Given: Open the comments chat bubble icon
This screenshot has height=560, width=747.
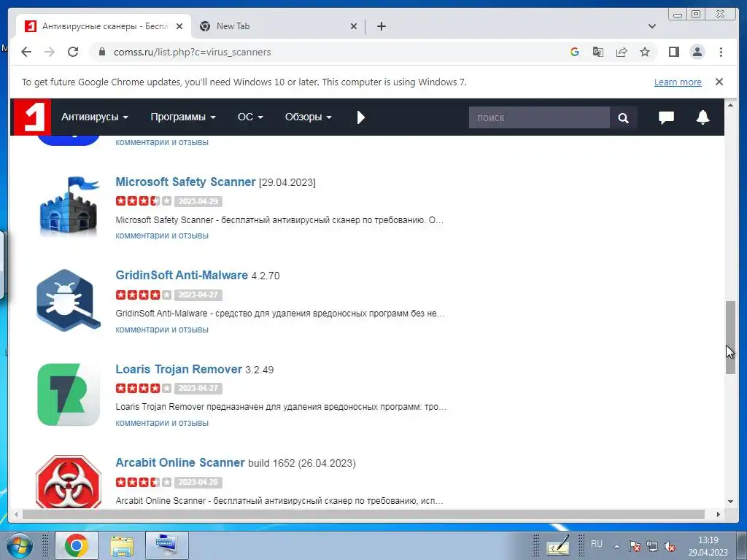Looking at the screenshot, I should pos(666,117).
